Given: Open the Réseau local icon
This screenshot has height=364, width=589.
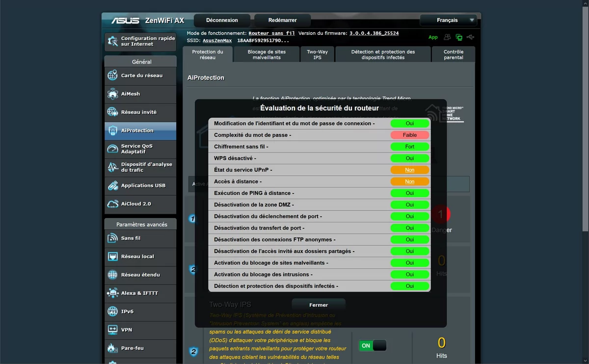Looking at the screenshot, I should coord(113,257).
